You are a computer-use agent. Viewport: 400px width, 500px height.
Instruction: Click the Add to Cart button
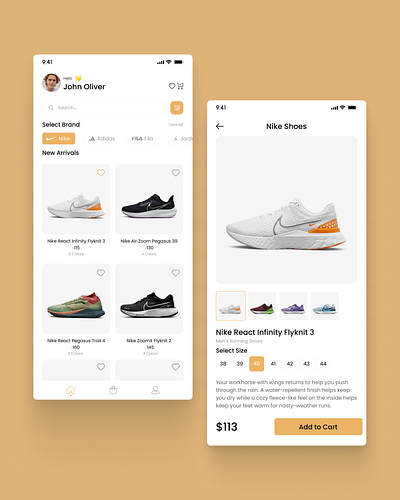(318, 427)
